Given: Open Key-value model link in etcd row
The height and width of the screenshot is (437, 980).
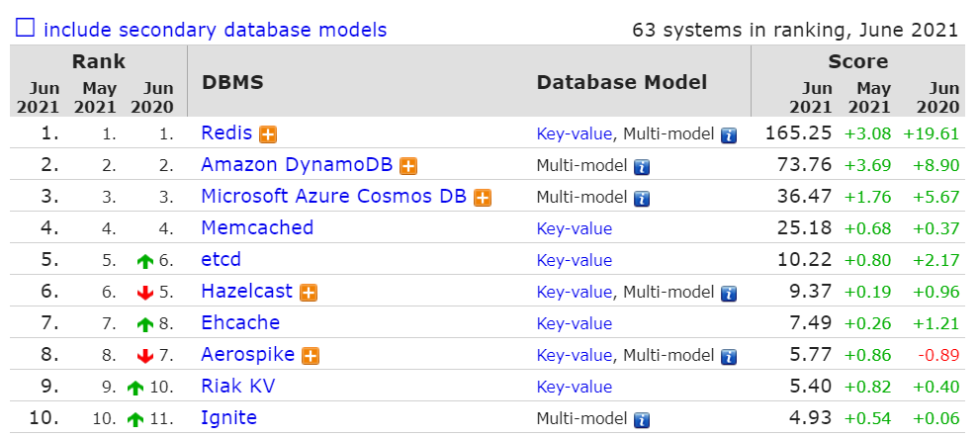Looking at the screenshot, I should click(x=574, y=260).
